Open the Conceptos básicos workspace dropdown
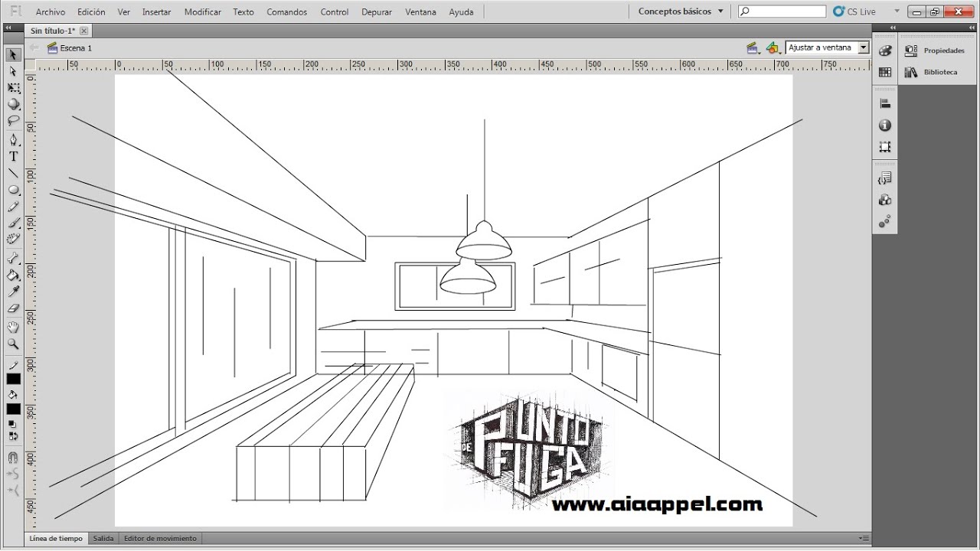980x551 pixels. tap(680, 11)
